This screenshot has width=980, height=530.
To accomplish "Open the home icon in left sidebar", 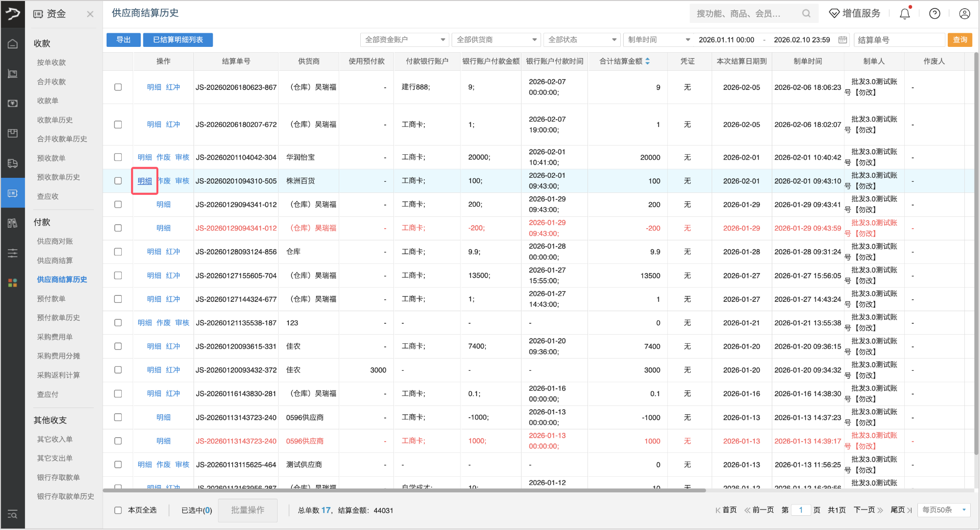I will click(x=13, y=44).
